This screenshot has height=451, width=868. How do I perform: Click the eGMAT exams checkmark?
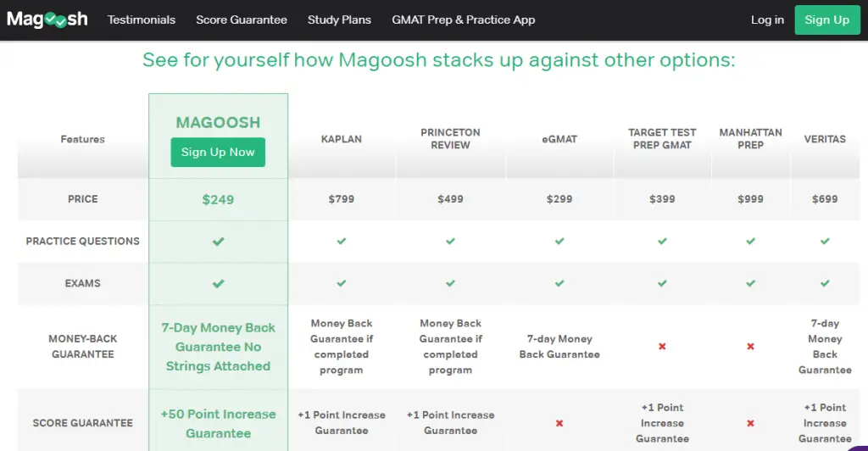pyautogui.click(x=559, y=283)
